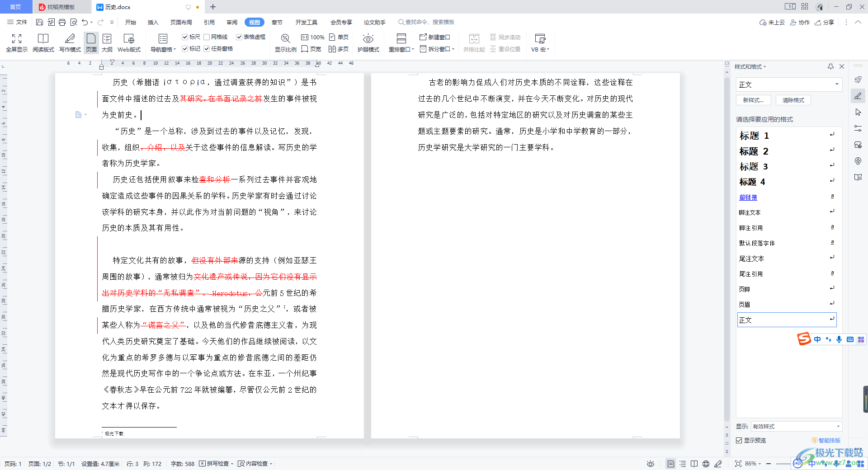Click status bar fit-page icon
Screen dimensions: 868x470
point(738,464)
